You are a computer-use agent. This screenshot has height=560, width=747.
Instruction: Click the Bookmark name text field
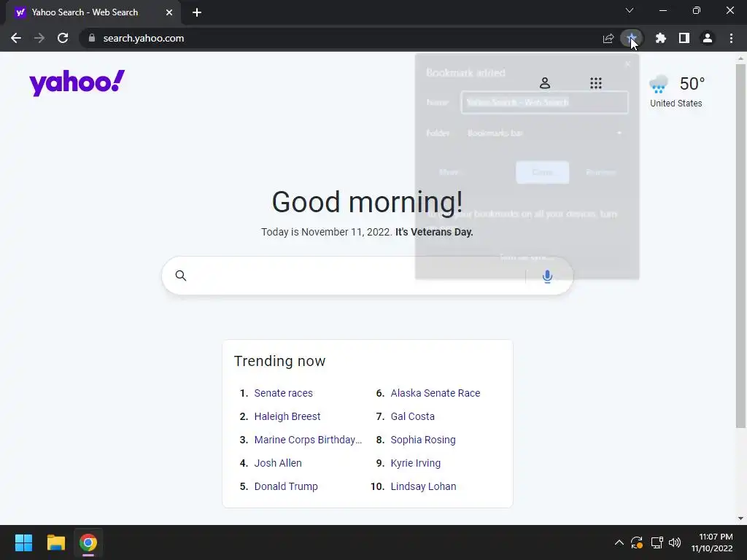coord(544,102)
